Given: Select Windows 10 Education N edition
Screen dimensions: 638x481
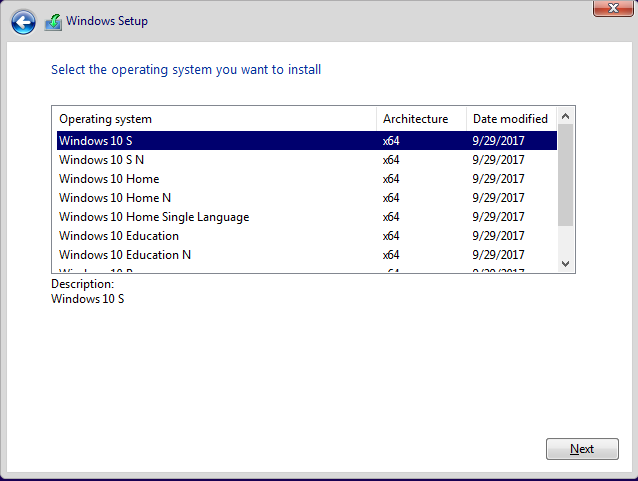Looking at the screenshot, I should [125, 255].
